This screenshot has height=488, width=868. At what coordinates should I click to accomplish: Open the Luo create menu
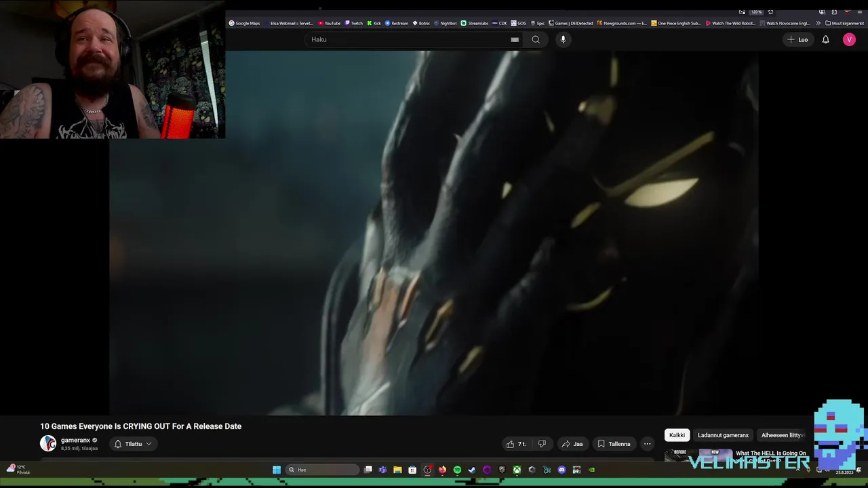pyautogui.click(x=797, y=39)
